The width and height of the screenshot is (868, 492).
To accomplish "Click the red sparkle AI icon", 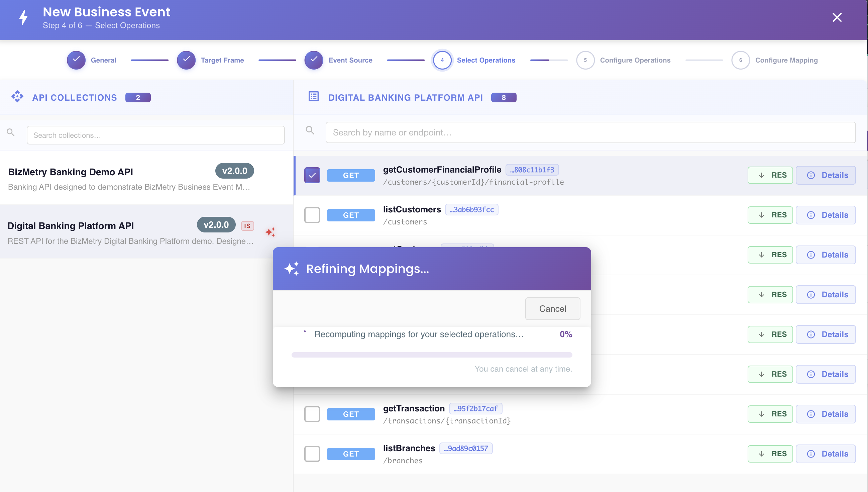I will tap(270, 232).
